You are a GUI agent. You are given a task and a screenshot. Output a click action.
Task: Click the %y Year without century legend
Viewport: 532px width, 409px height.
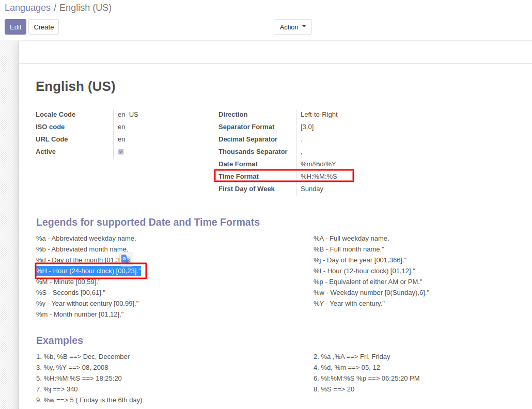point(87,304)
